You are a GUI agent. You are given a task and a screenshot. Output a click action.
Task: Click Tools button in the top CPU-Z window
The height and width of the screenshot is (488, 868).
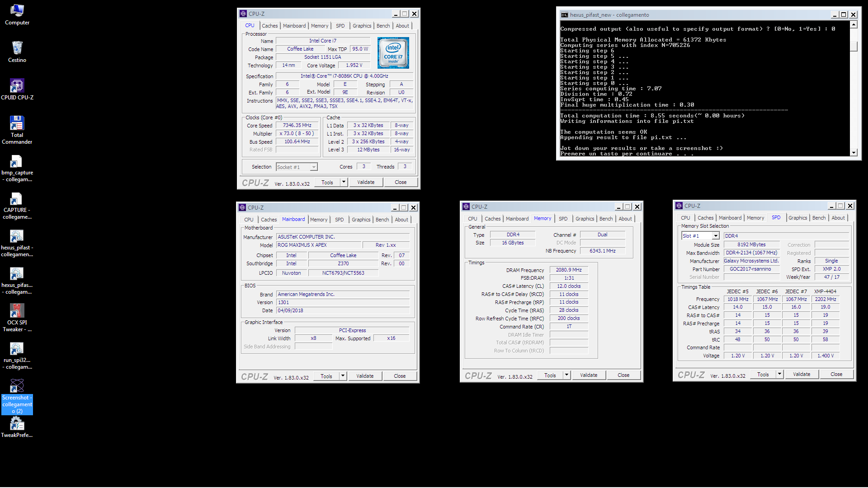(x=327, y=182)
